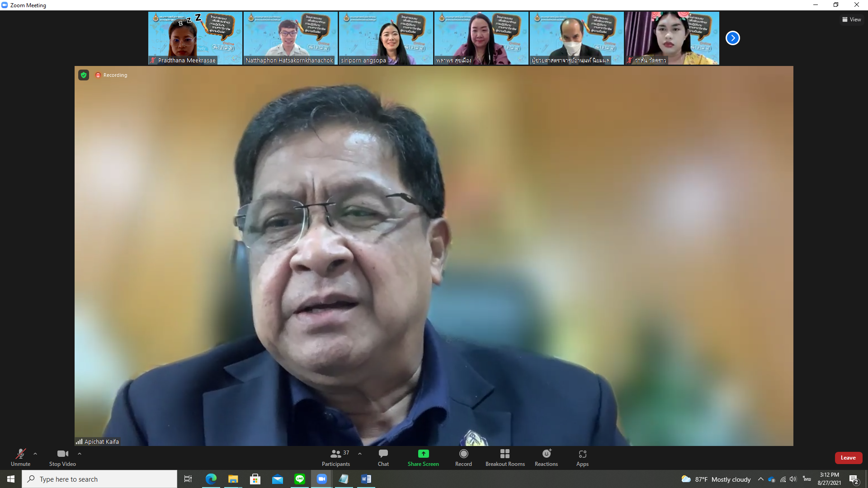Open Breakout Rooms
This screenshot has height=488, width=868.
[x=505, y=457]
